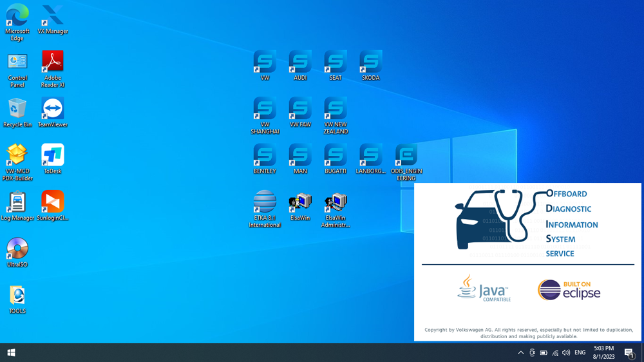Launch Adobe Reader XI
Screen dimensions: 644x362
[x=53, y=70]
